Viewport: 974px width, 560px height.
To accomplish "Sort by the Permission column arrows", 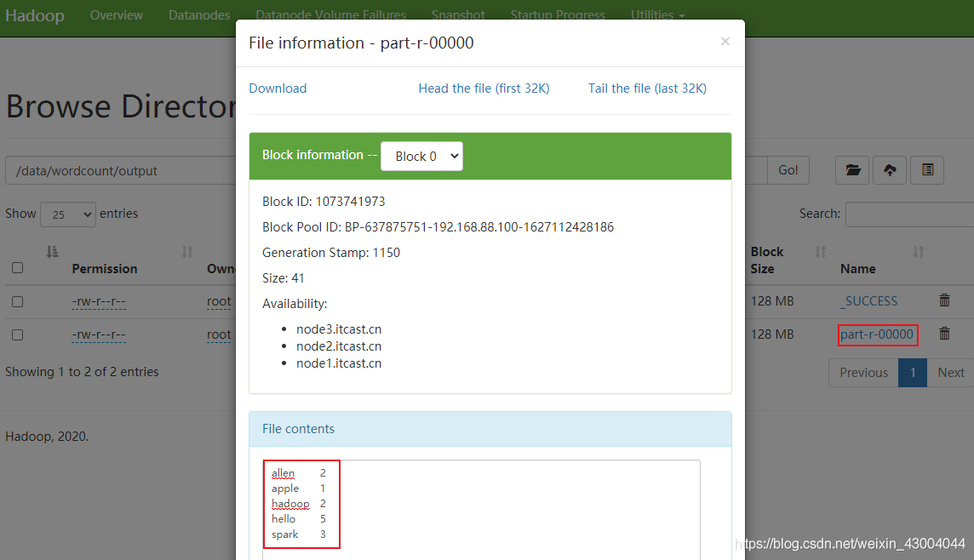I will coord(187,252).
